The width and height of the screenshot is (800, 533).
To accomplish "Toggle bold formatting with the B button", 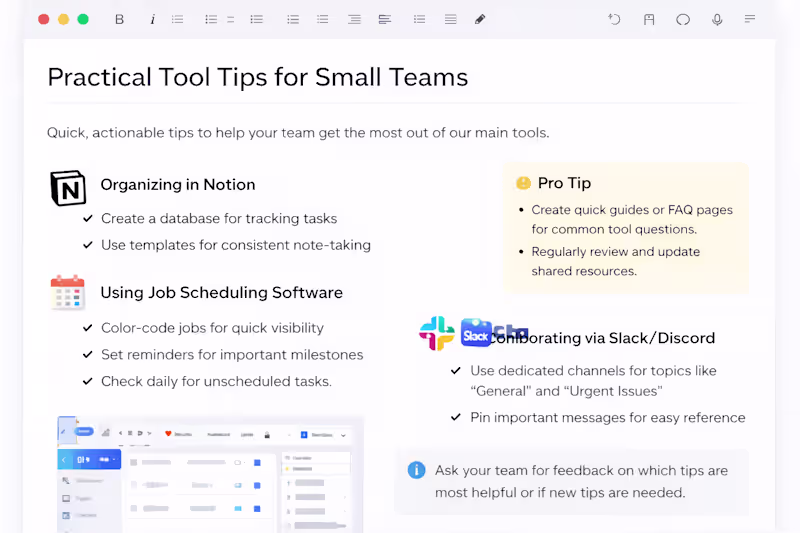I will 119,19.
